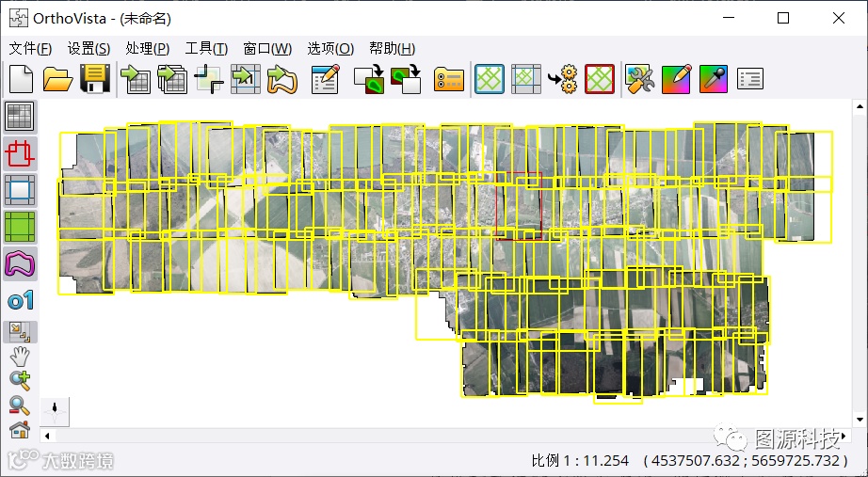The image size is (868, 477).
Task: Open the 工具(T) menu
Action: 206,49
